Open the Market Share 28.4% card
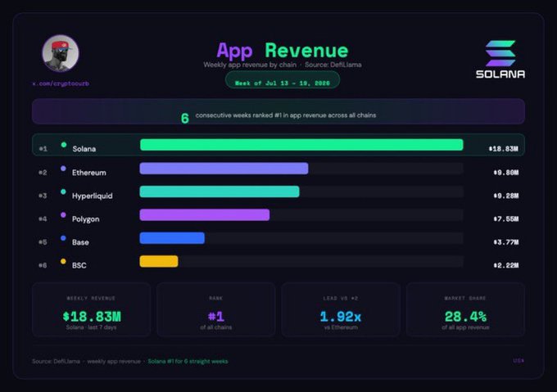 tap(465, 309)
